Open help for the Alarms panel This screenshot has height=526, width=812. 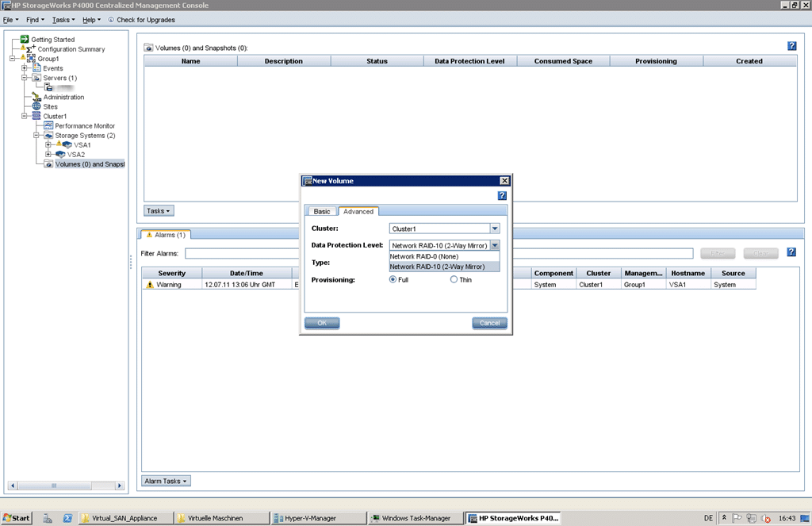791,252
